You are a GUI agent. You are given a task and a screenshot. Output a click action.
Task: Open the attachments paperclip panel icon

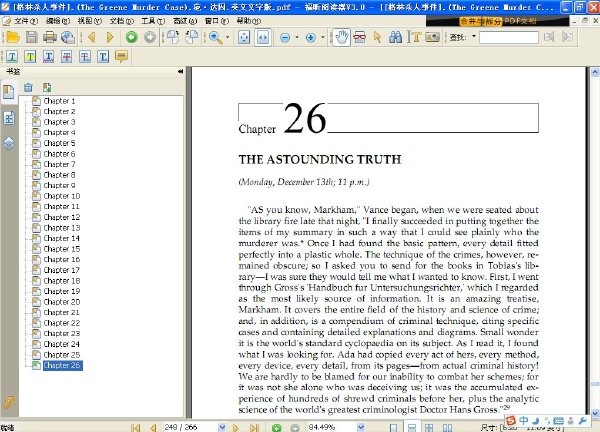[x=9, y=402]
